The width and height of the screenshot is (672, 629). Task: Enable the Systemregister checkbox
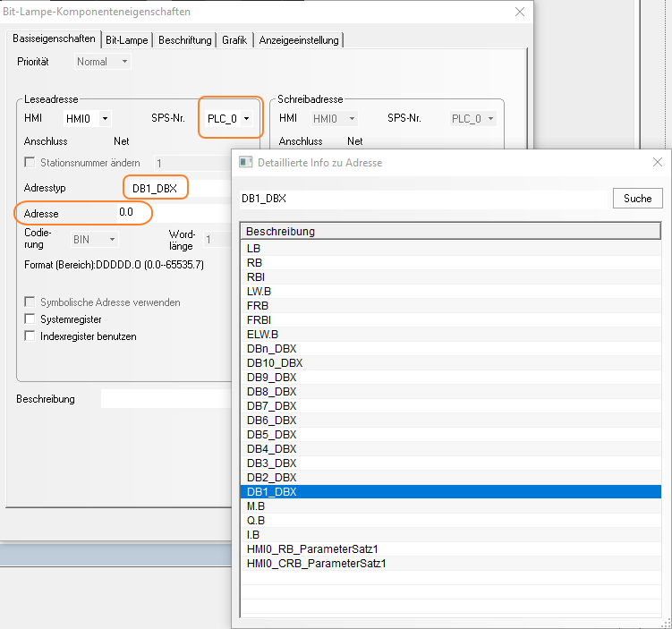click(x=30, y=319)
